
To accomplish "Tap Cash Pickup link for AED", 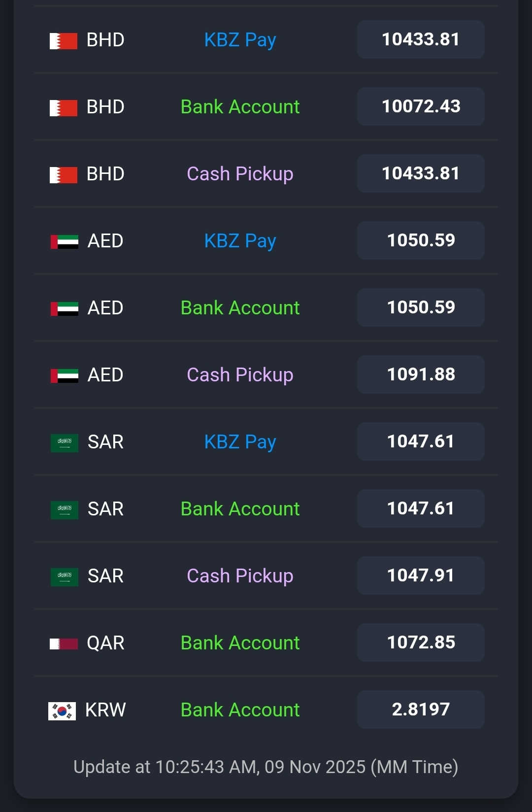I will [240, 375].
